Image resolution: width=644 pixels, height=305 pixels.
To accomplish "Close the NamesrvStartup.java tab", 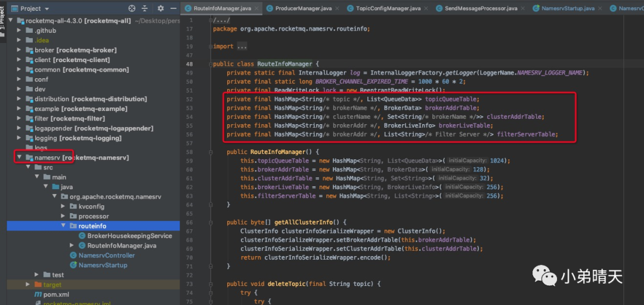I will pos(600,8).
